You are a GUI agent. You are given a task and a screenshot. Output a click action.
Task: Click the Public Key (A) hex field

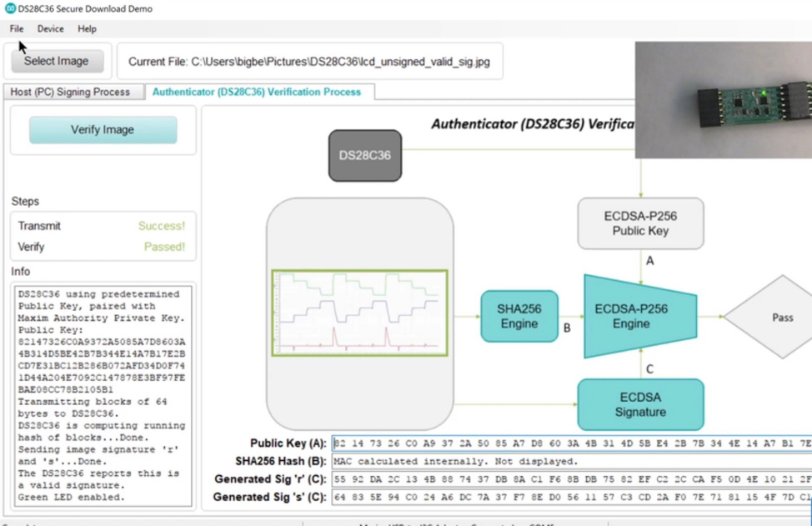(572, 443)
